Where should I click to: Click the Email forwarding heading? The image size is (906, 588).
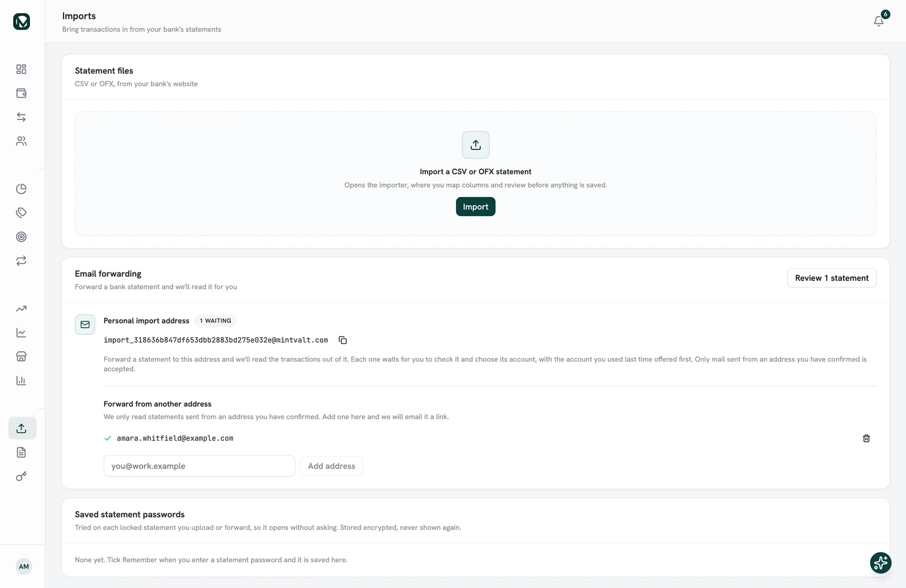(x=108, y=274)
